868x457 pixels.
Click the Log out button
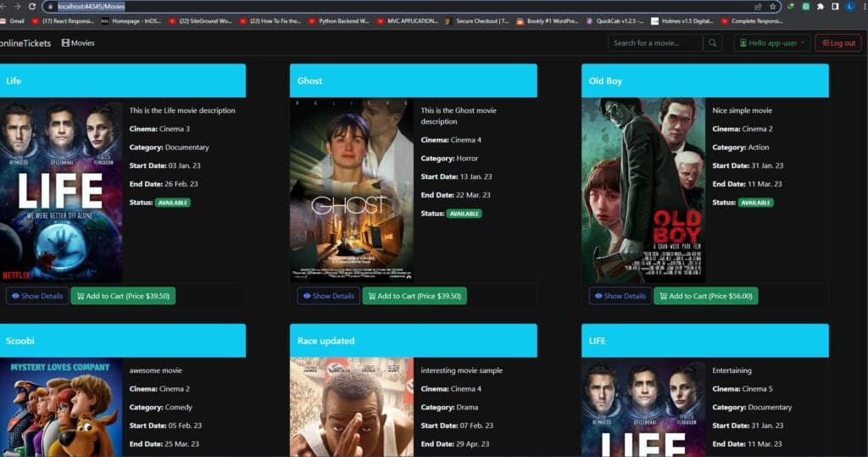pyautogui.click(x=837, y=43)
